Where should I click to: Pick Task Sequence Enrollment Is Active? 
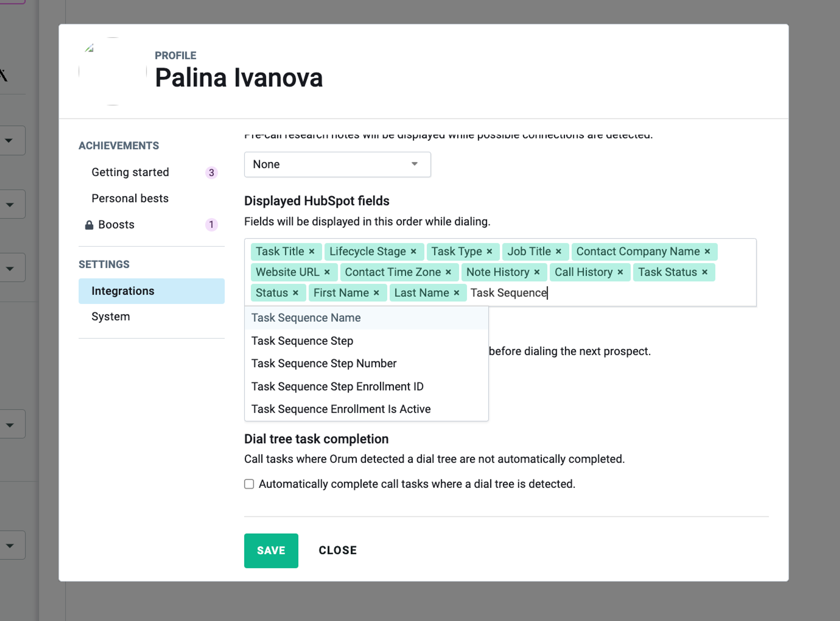[x=341, y=409]
